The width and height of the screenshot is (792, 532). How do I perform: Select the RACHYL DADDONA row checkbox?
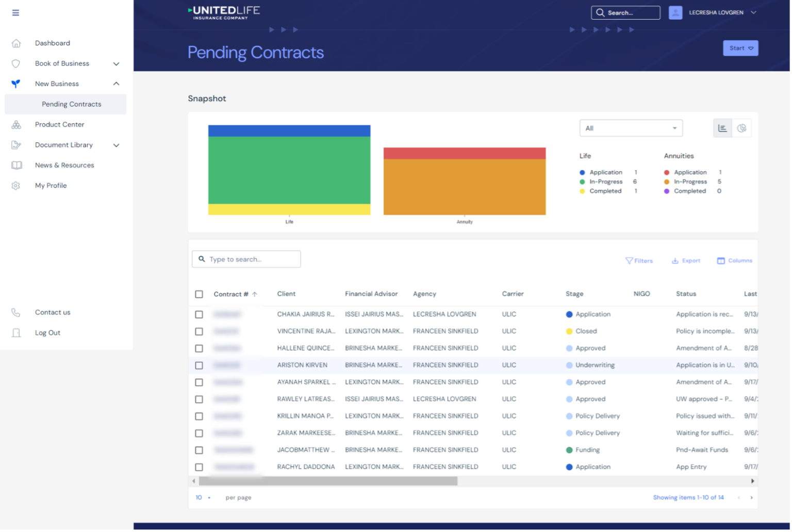pos(199,467)
